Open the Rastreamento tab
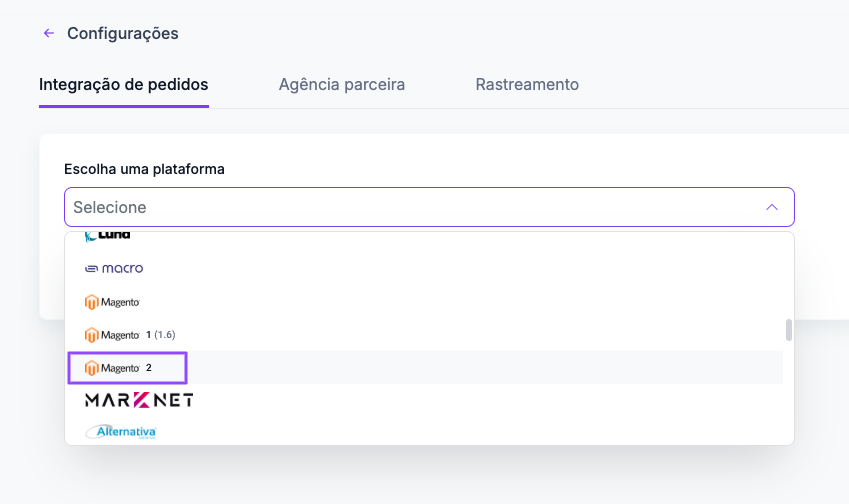The image size is (849, 504). (527, 84)
